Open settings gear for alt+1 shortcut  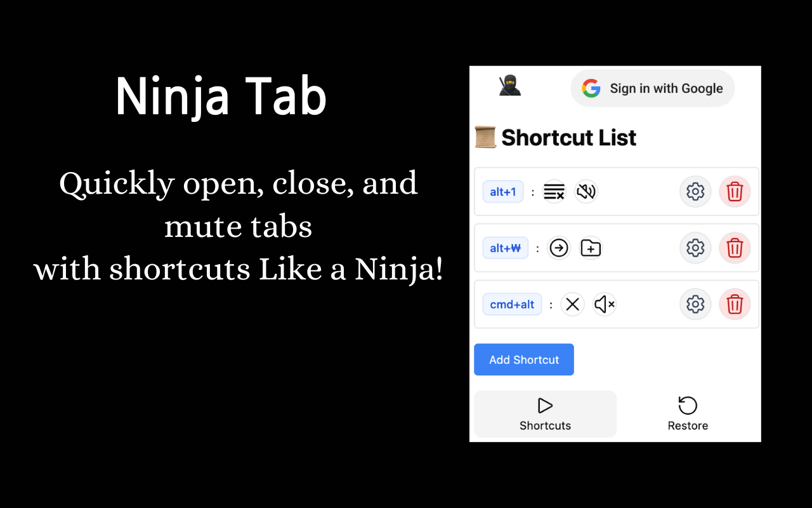click(x=696, y=192)
